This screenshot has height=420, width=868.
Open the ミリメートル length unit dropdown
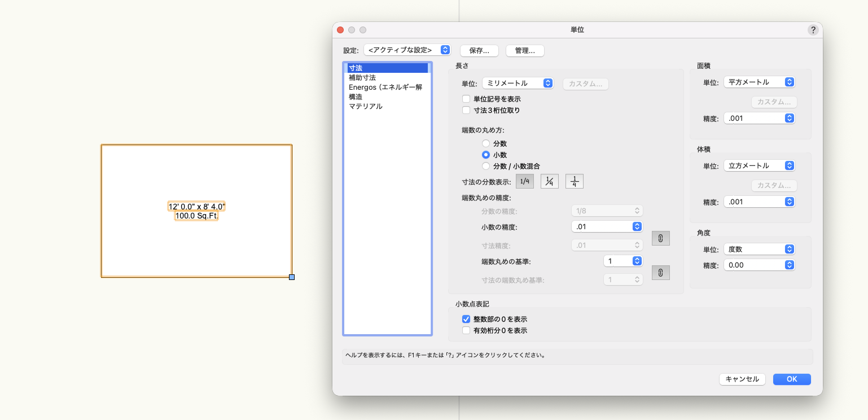[518, 83]
